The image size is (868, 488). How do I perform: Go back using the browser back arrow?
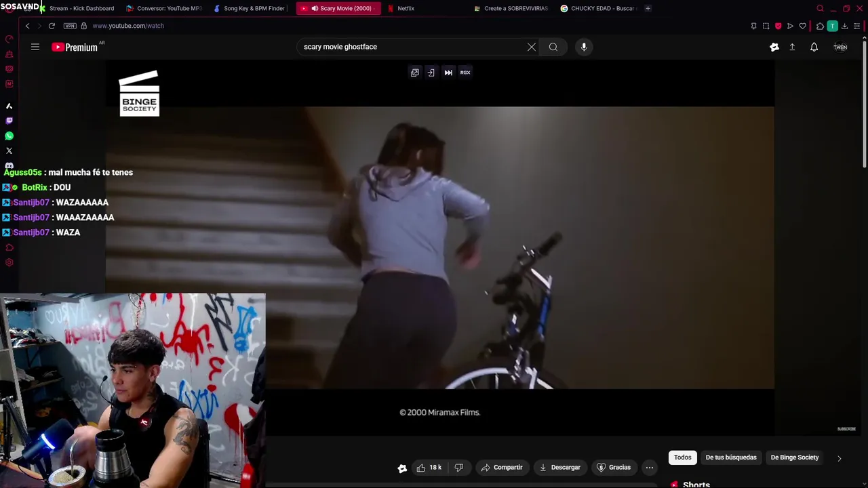[27, 26]
